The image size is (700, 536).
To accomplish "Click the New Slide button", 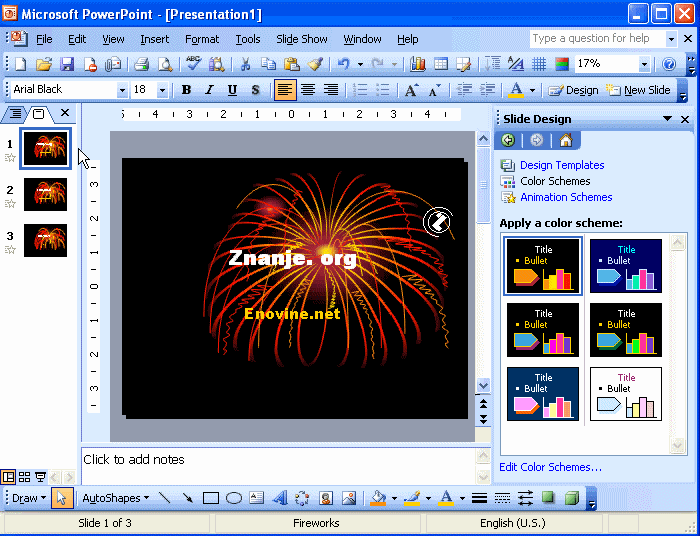I will pyautogui.click(x=638, y=90).
